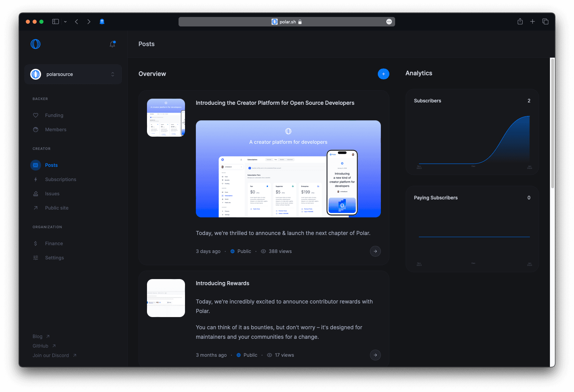Click the page vertical scrollbar
The image size is (574, 392).
click(x=553, y=123)
